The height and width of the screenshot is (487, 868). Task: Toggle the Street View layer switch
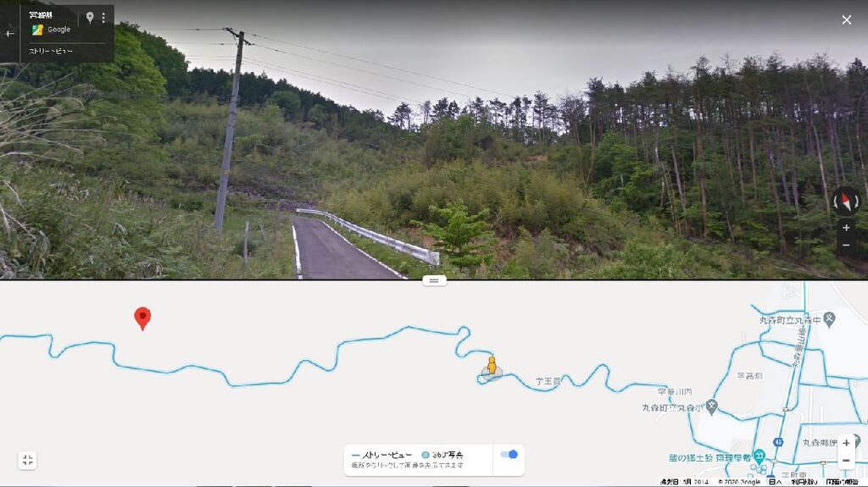pos(509,454)
